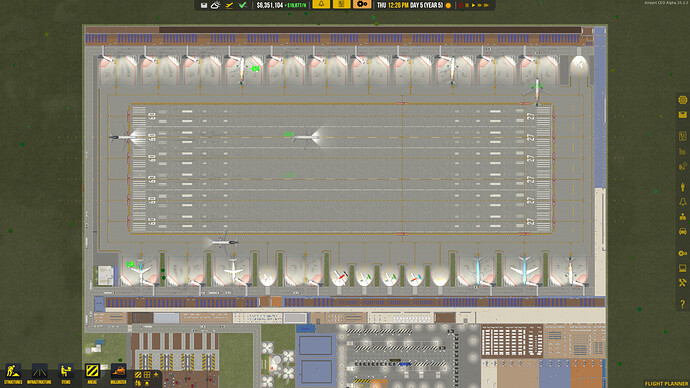The height and width of the screenshot is (388, 690).
Task: Open the globe icon in right sidebar
Action: [683, 100]
